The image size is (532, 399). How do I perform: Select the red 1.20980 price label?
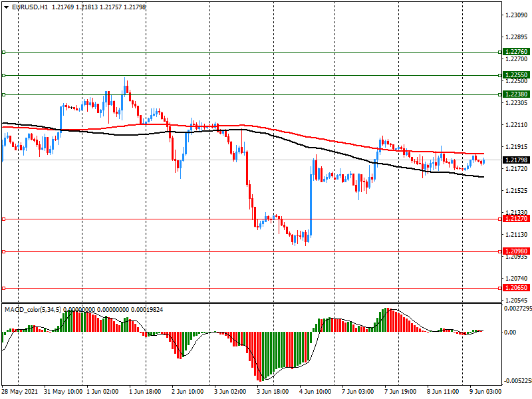[516, 251]
